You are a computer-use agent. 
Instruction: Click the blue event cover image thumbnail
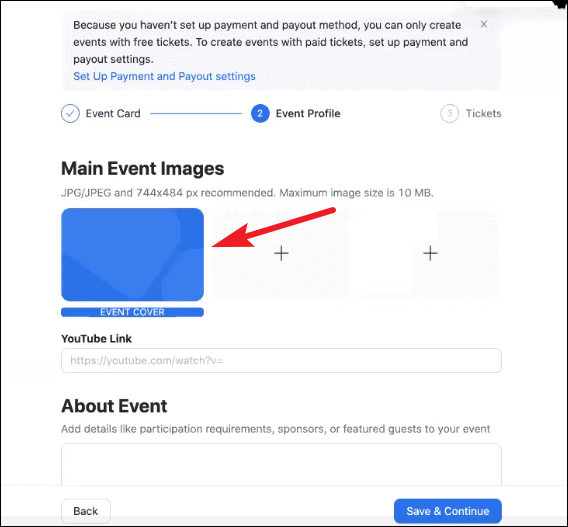[x=132, y=254]
